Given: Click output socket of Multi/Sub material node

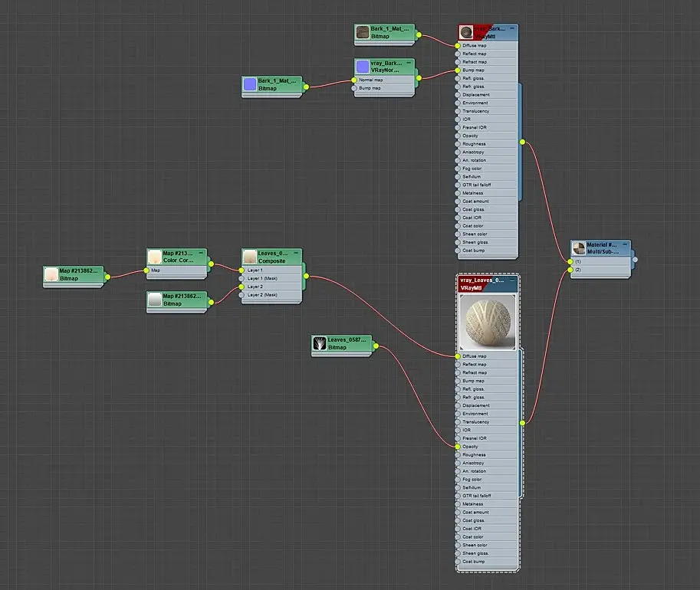Looking at the screenshot, I should [x=635, y=259].
